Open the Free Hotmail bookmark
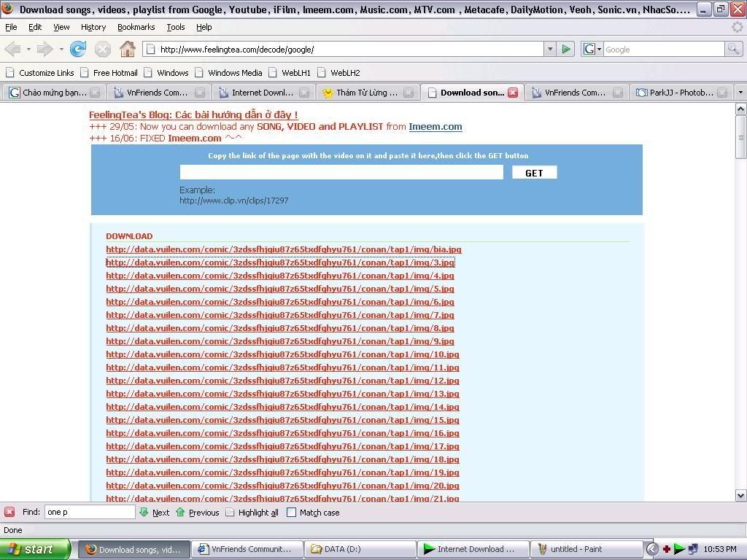 109,73
